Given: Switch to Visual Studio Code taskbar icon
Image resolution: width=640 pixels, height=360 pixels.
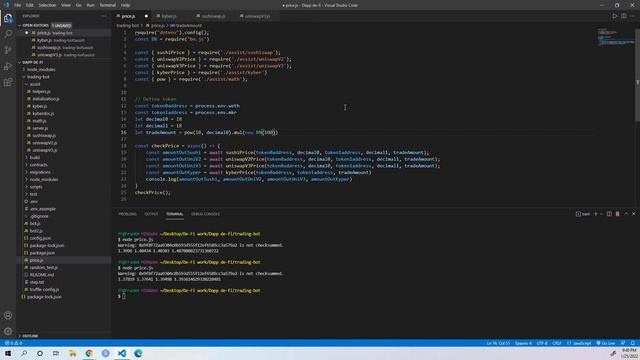Looking at the screenshot, I should click(x=122, y=353).
